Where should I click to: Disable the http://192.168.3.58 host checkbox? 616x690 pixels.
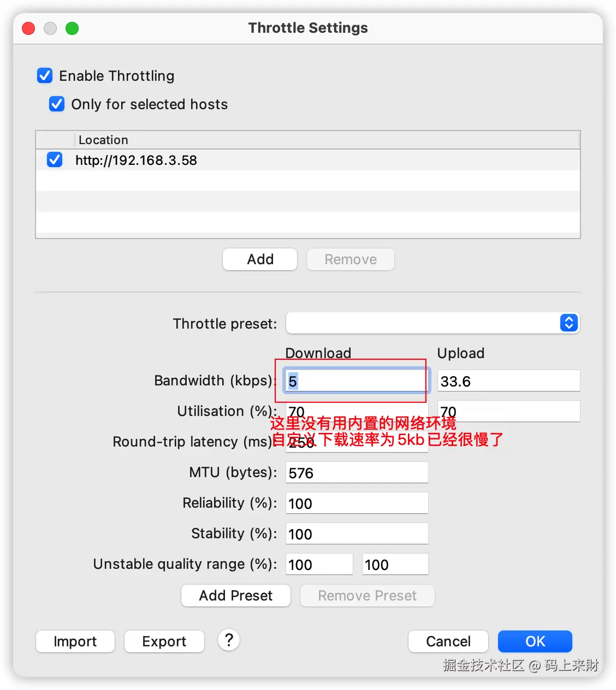click(55, 160)
